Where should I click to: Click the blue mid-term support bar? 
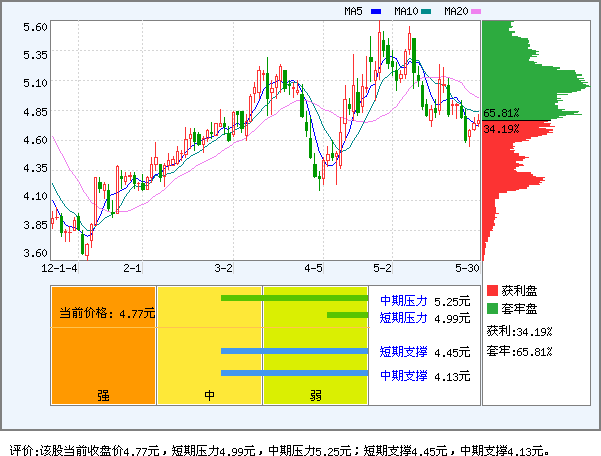coord(295,373)
